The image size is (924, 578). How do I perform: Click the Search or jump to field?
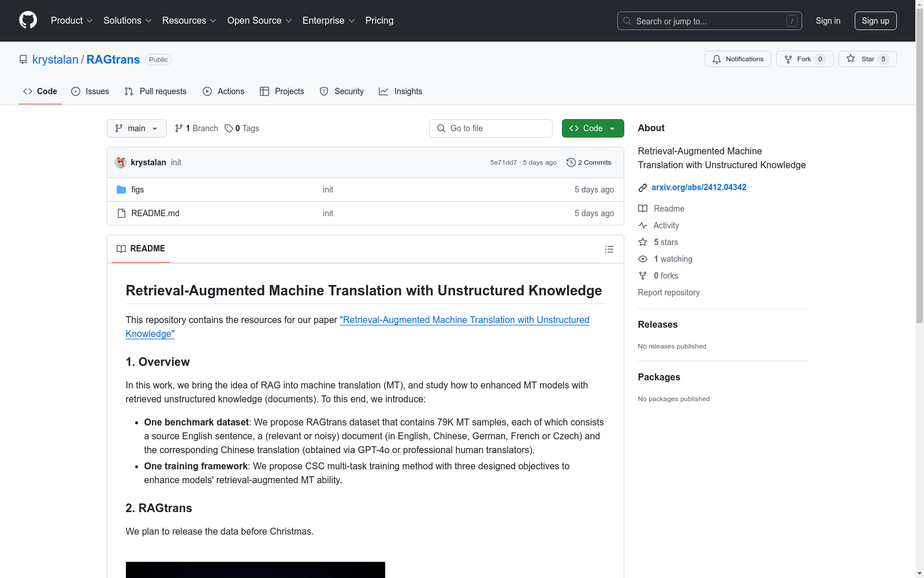click(x=710, y=21)
